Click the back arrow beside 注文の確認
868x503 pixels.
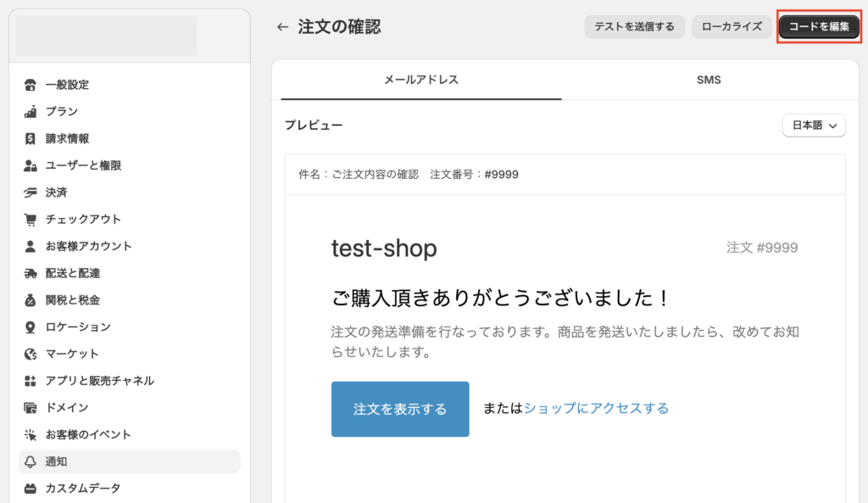(x=282, y=26)
